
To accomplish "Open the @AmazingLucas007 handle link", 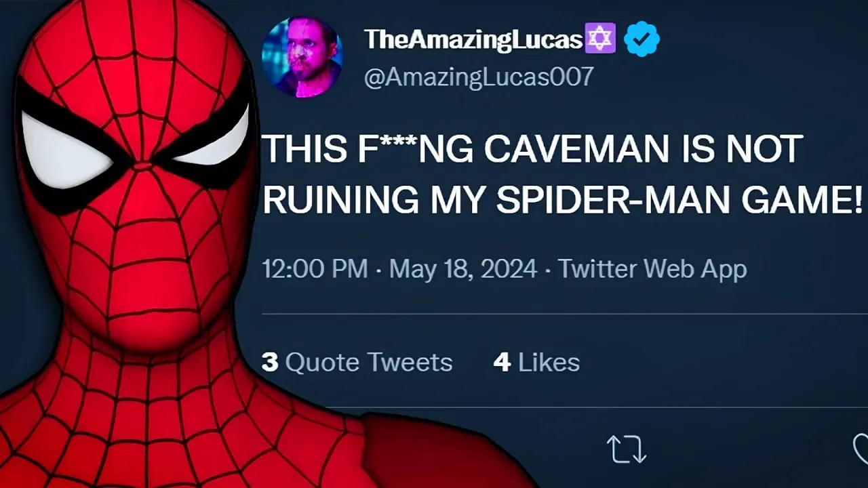I will coord(479,77).
